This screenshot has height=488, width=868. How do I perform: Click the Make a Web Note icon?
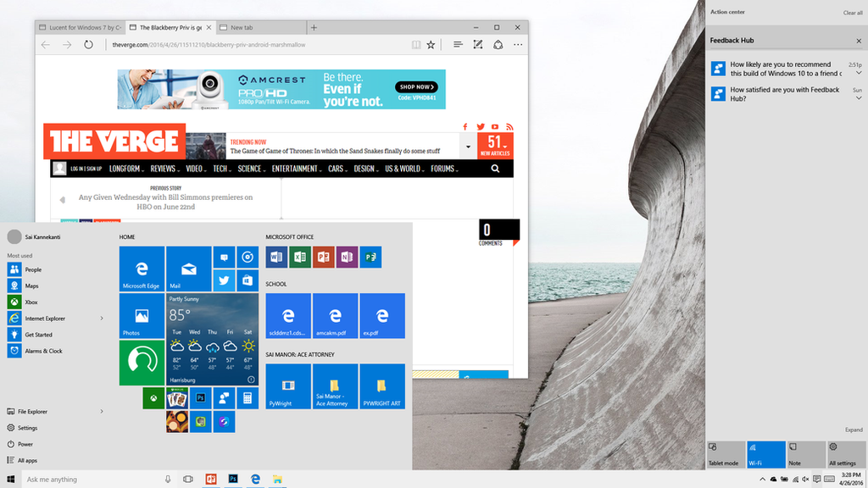pyautogui.click(x=478, y=45)
